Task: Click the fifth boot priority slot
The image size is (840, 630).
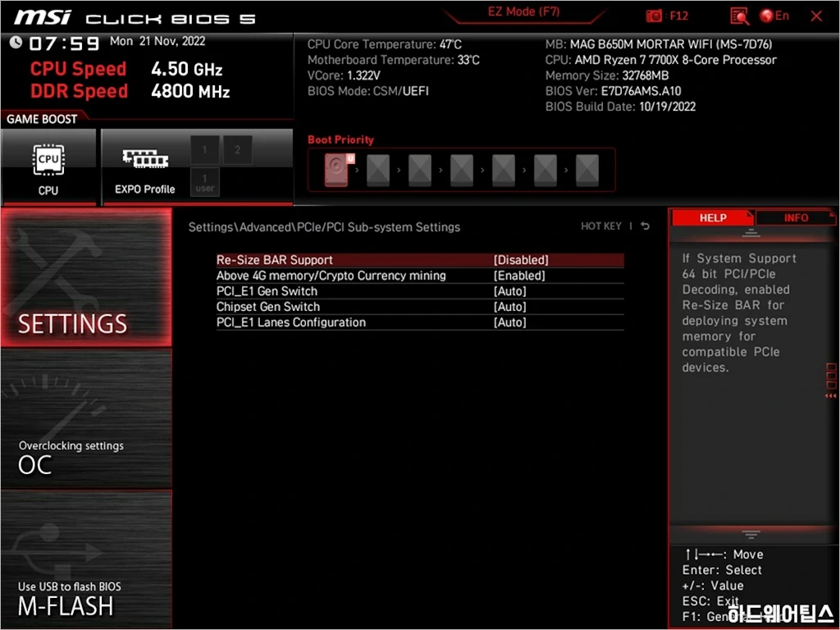Action: click(504, 170)
